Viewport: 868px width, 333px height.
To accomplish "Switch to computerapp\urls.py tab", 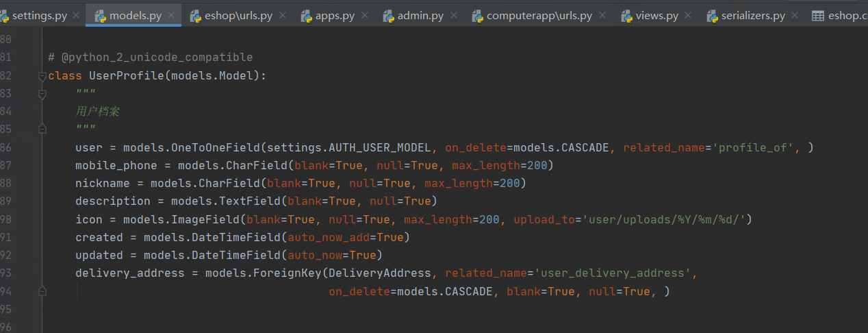I will click(539, 15).
